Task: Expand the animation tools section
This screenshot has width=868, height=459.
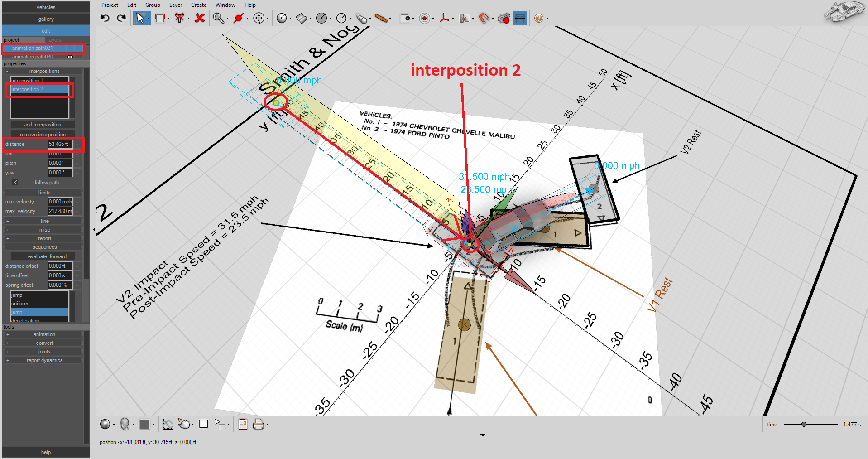Action: point(43,334)
